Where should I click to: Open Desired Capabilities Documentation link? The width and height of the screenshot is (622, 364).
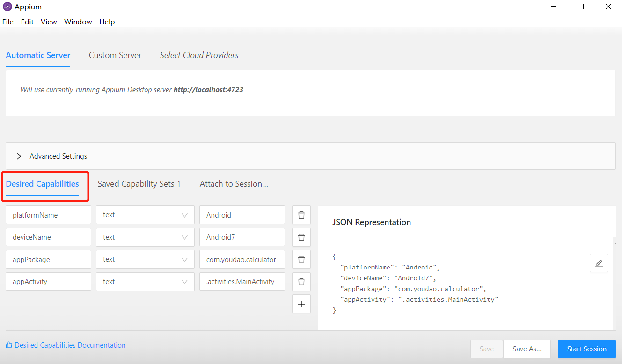coord(70,345)
